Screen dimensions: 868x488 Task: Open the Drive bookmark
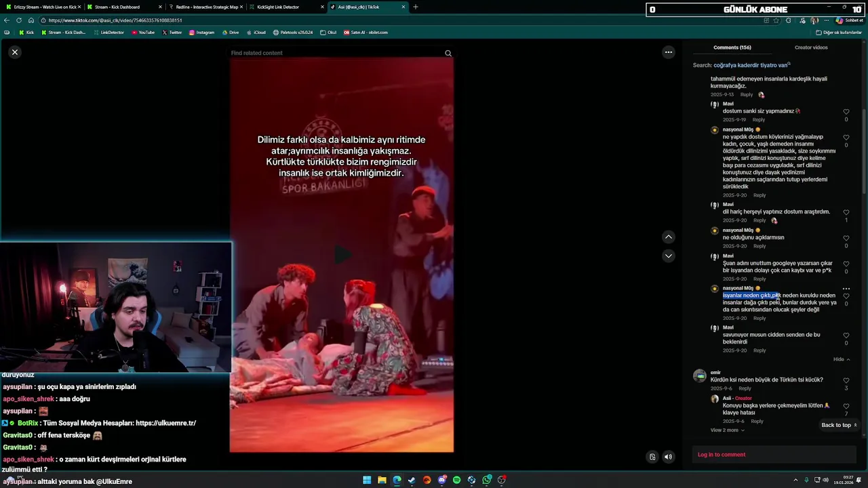231,33
